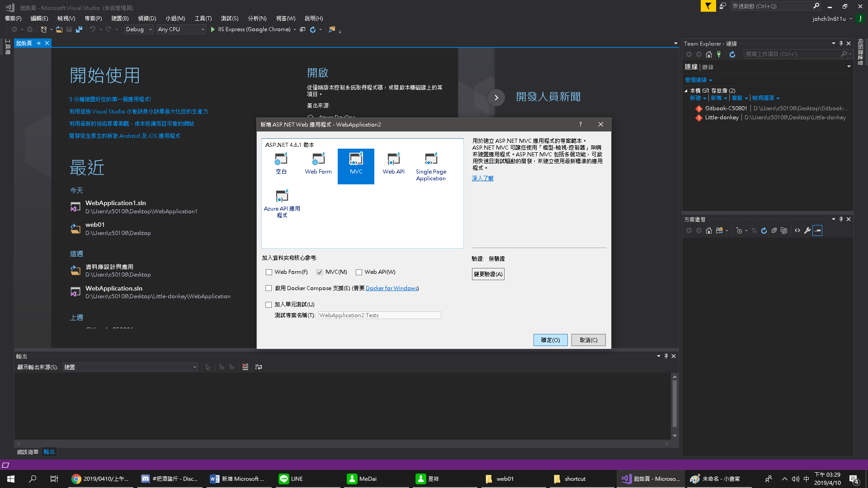Click the Open File toolbar icon
Screen dimensions: 868x488
[x=59, y=29]
